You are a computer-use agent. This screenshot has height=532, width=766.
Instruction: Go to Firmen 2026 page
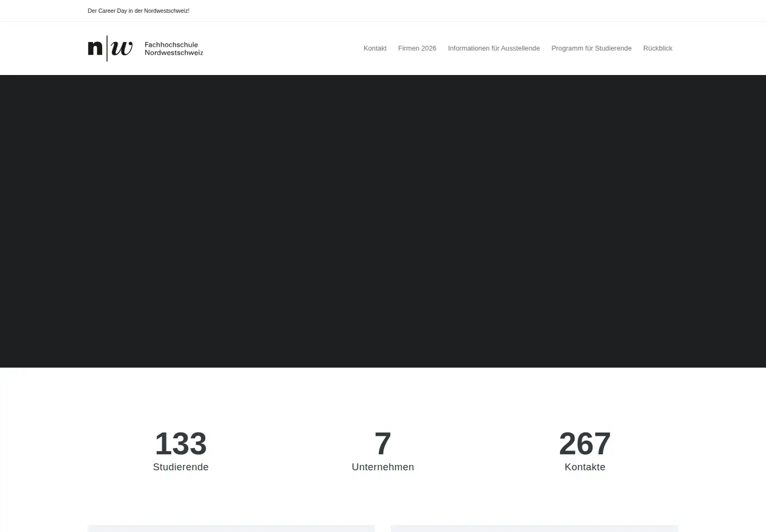click(417, 48)
